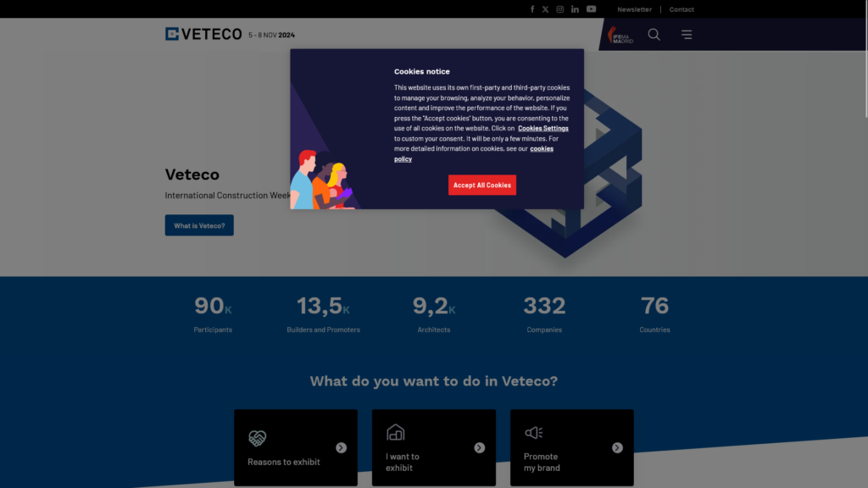Click the 'Veteco' hero heading

[192, 175]
